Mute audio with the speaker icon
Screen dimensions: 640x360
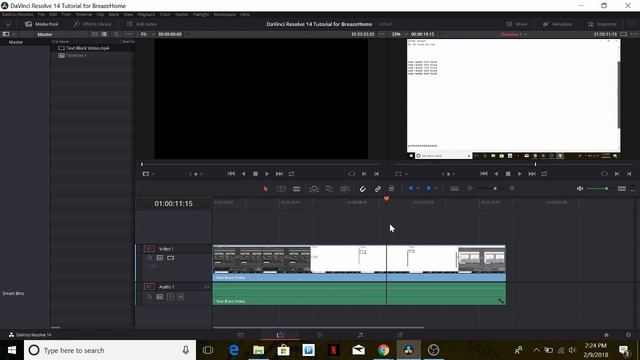coord(580,188)
